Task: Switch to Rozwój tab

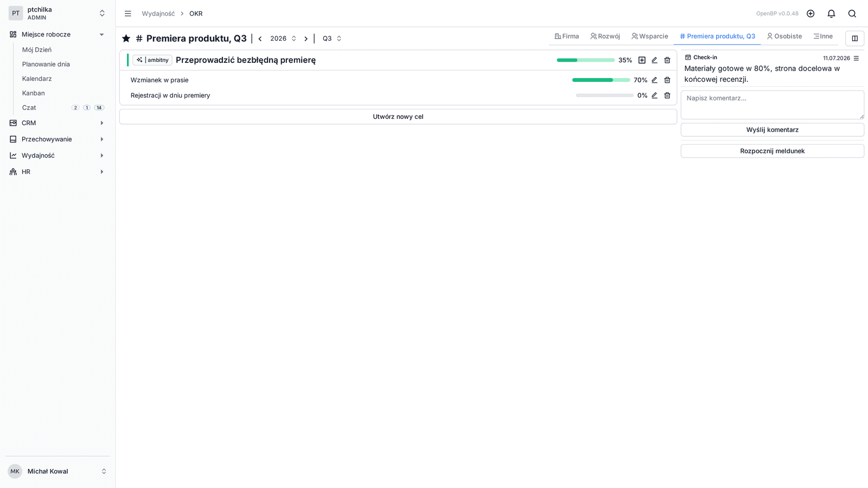Action: pyautogui.click(x=605, y=36)
